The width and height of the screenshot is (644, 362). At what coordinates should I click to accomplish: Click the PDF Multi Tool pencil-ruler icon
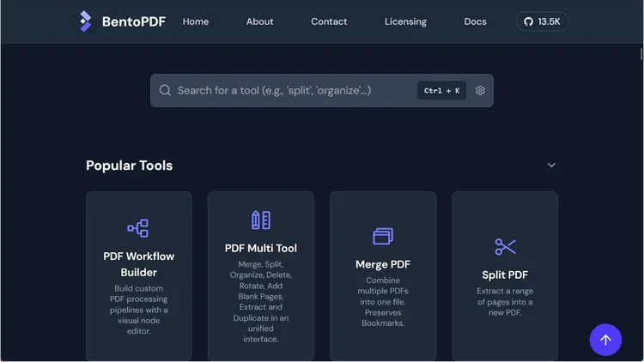[x=261, y=220]
